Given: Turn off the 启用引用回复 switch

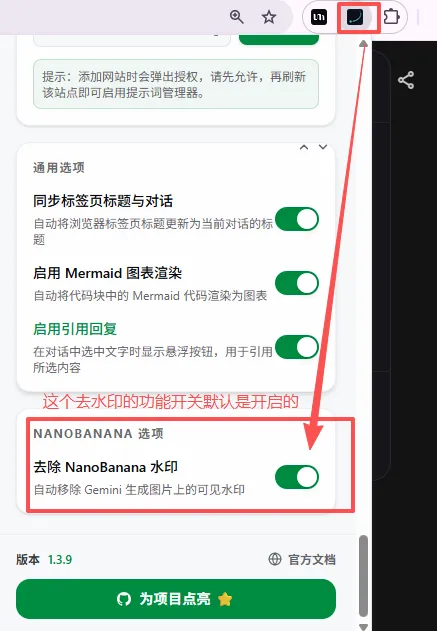Looking at the screenshot, I should coord(297,347).
